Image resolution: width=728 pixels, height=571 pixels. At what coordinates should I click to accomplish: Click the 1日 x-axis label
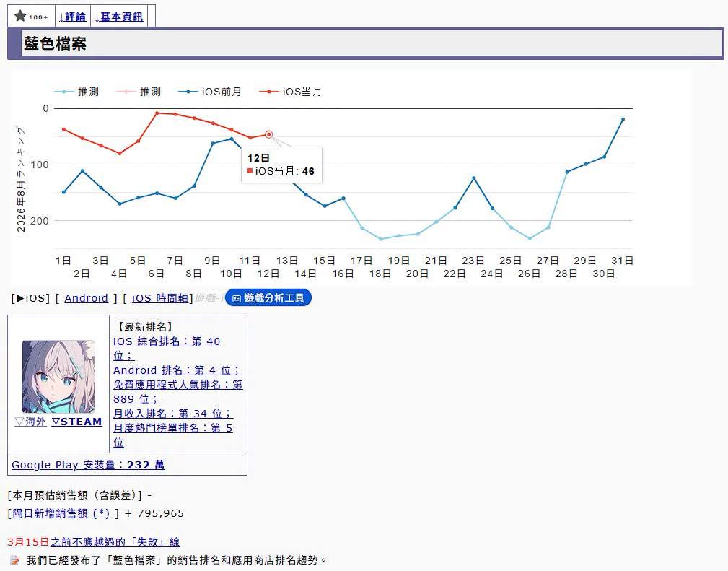63,261
